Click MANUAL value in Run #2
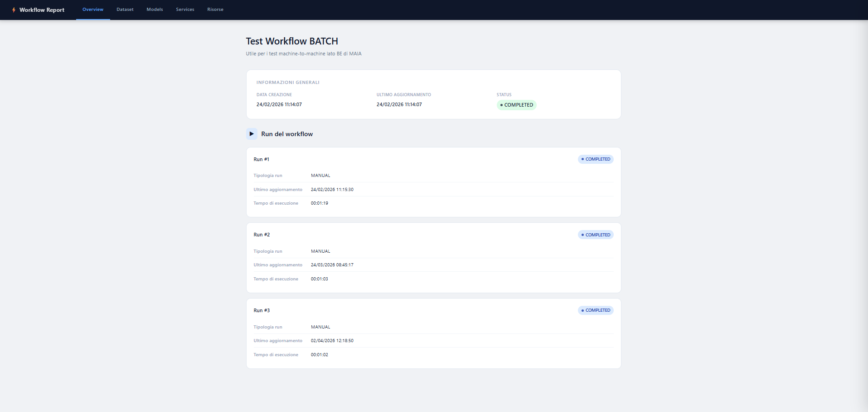The width and height of the screenshot is (868, 412). pos(320,251)
